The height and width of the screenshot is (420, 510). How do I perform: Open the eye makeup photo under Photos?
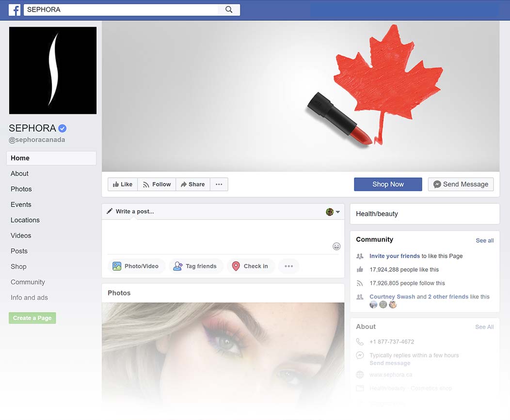[223, 354]
